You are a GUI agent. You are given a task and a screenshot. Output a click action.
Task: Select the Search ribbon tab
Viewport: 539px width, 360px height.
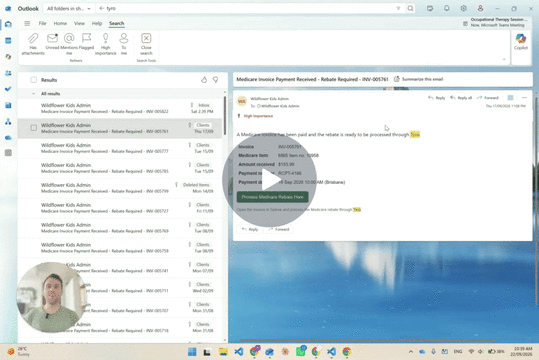pos(117,23)
